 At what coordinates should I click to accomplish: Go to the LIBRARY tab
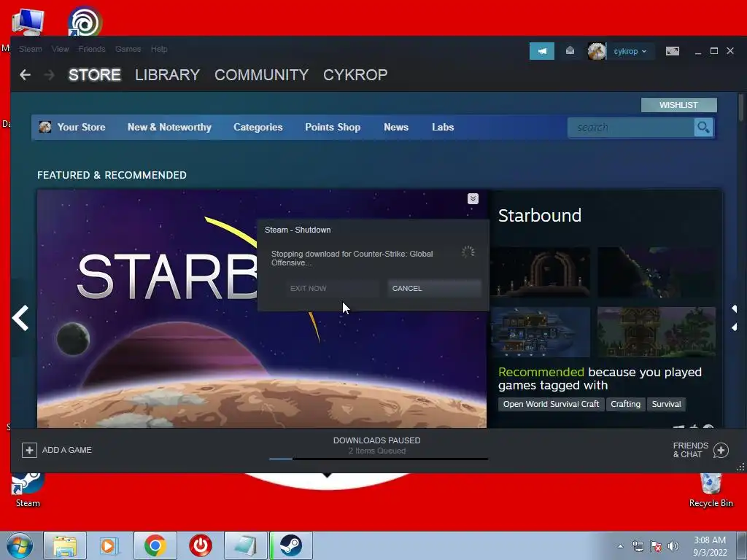click(x=167, y=75)
